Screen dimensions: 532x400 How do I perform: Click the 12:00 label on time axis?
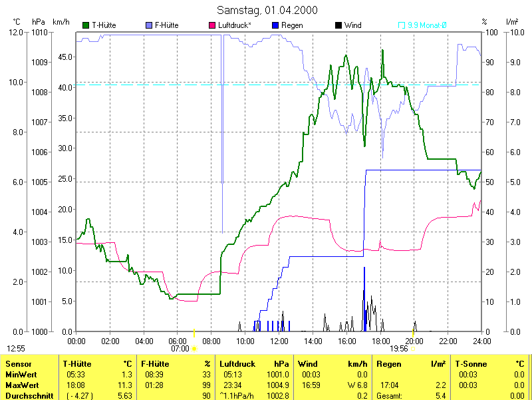[x=279, y=341]
